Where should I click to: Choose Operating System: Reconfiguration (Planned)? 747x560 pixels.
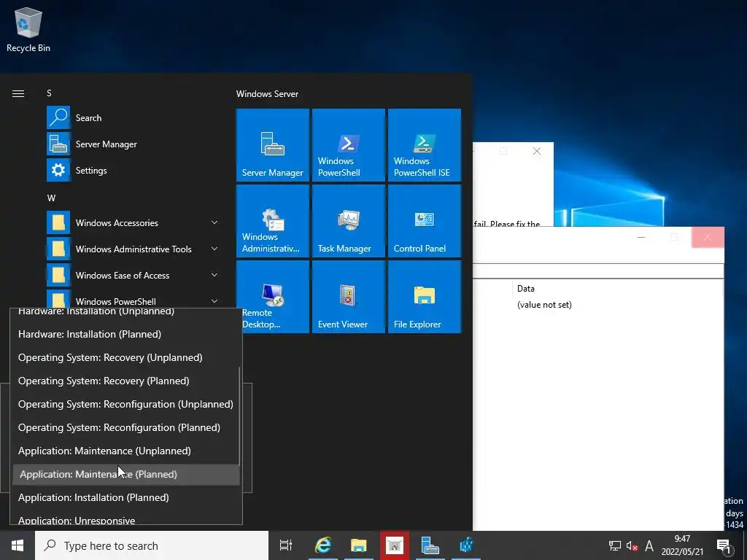point(125,427)
